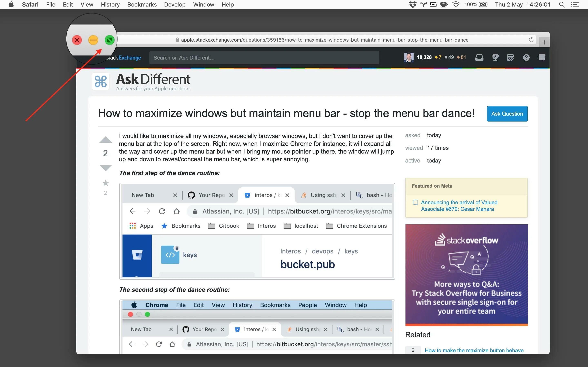Open the Wi-Fi status menu
588x367 pixels.
[456, 5]
